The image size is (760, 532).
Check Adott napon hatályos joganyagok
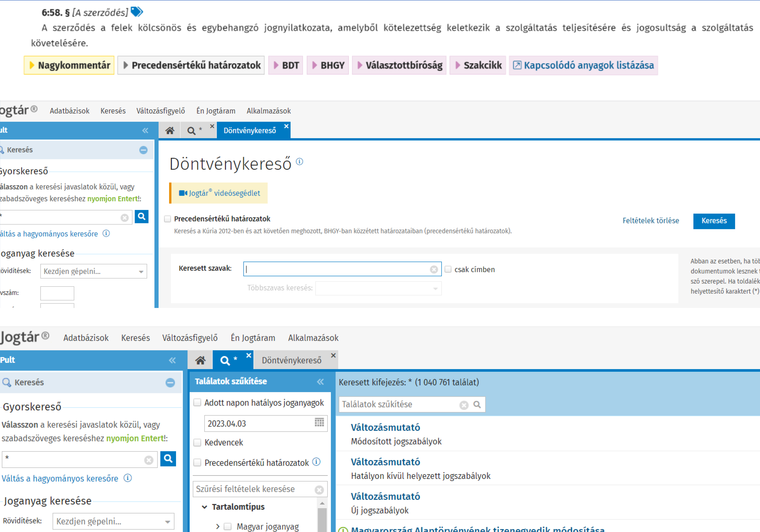coord(197,402)
